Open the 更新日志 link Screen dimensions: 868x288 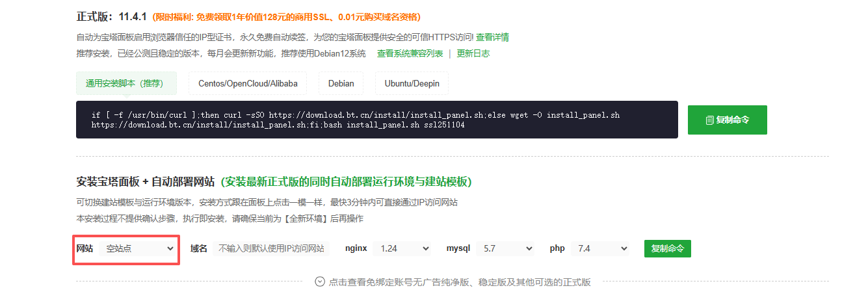(x=473, y=53)
